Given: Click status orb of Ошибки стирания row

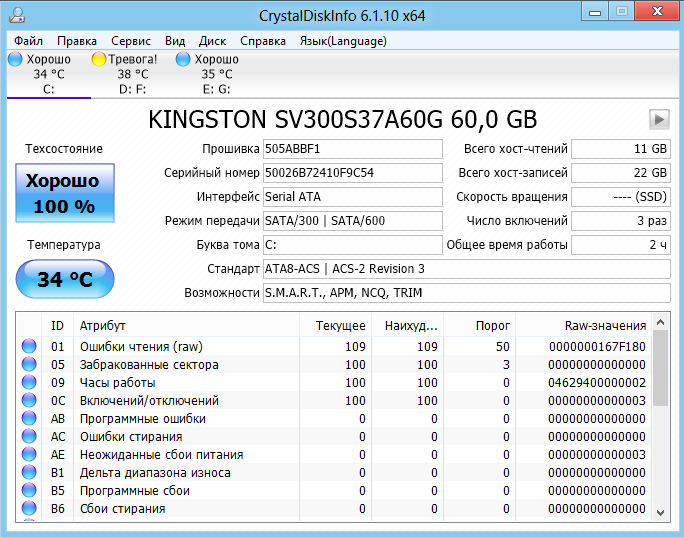Looking at the screenshot, I should pyautogui.click(x=29, y=436).
